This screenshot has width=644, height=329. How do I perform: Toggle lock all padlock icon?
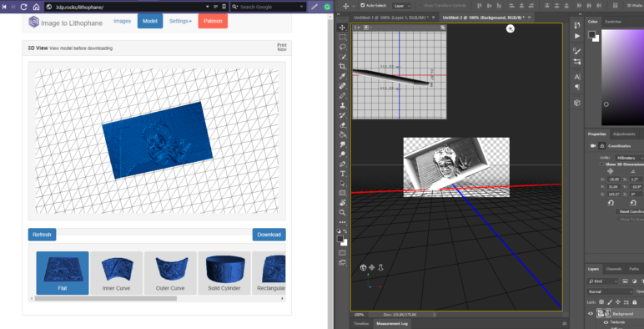pyautogui.click(x=634, y=302)
